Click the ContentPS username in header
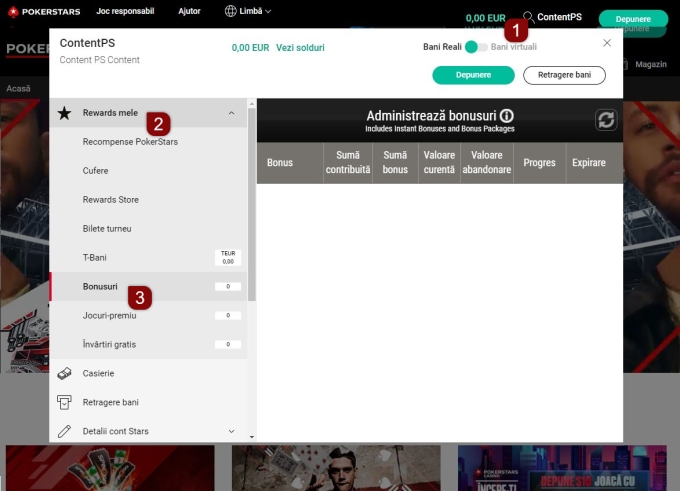Screen dimensions: 680x491 (559, 17)
